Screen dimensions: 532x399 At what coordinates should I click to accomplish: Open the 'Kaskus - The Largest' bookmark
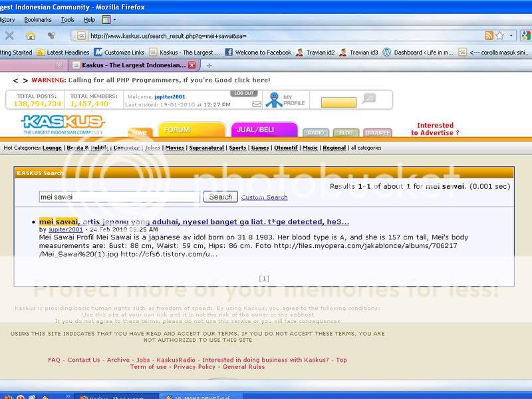pyautogui.click(x=185, y=53)
